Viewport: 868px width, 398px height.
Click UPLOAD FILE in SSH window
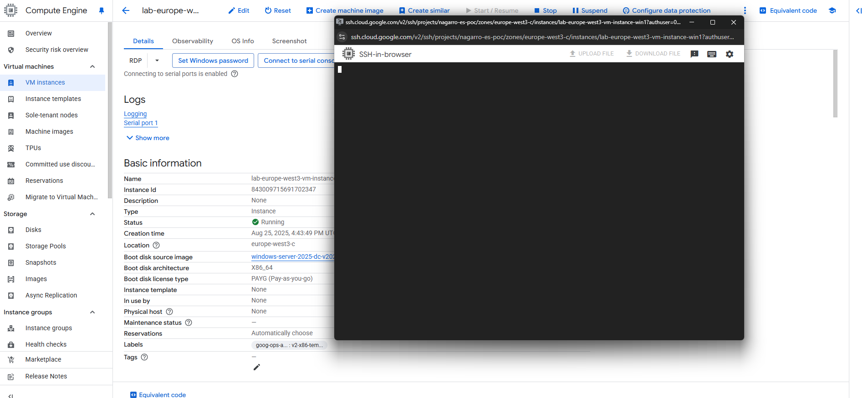tap(592, 54)
